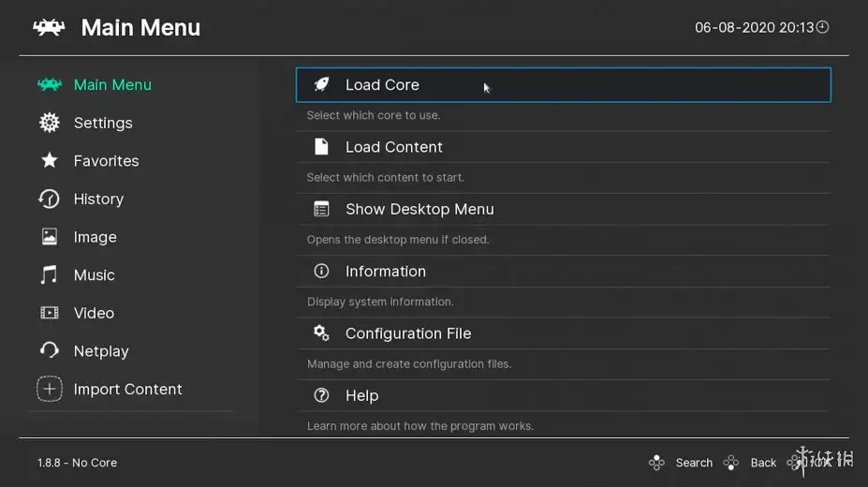Select the Load Core entry
The image size is (868, 487).
pos(564,84)
